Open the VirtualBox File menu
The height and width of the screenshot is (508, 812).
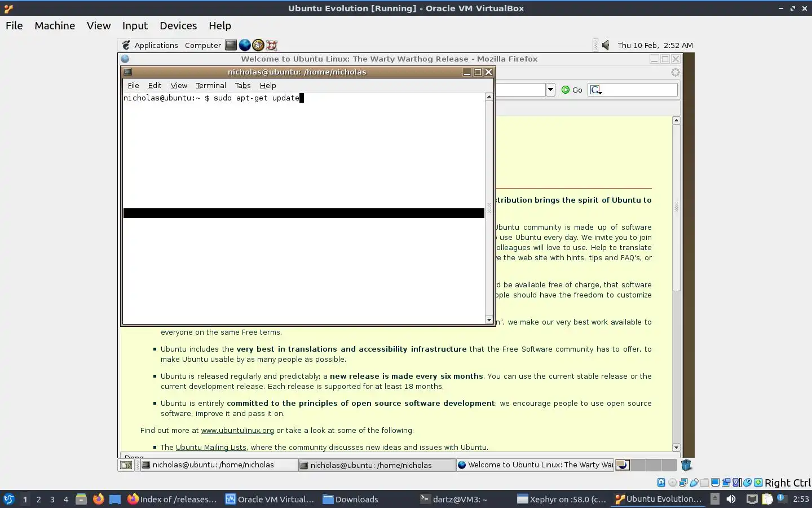tap(14, 25)
